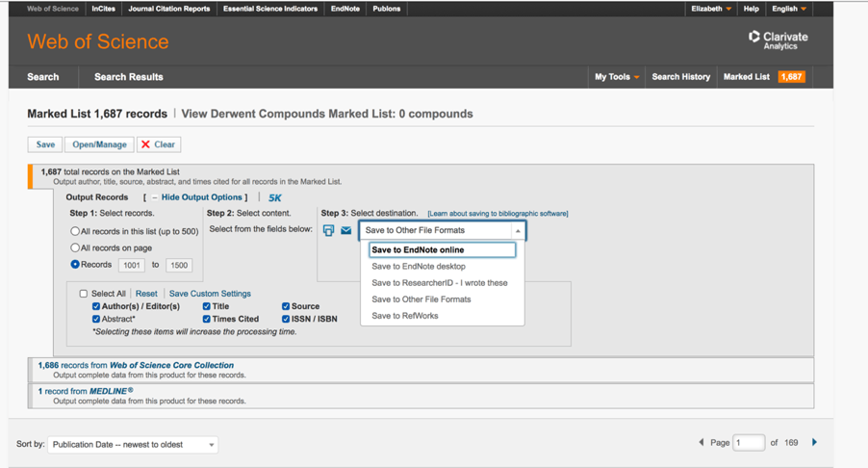The height and width of the screenshot is (468, 868).
Task: Click the Web of Science logo title
Action: pos(98,41)
